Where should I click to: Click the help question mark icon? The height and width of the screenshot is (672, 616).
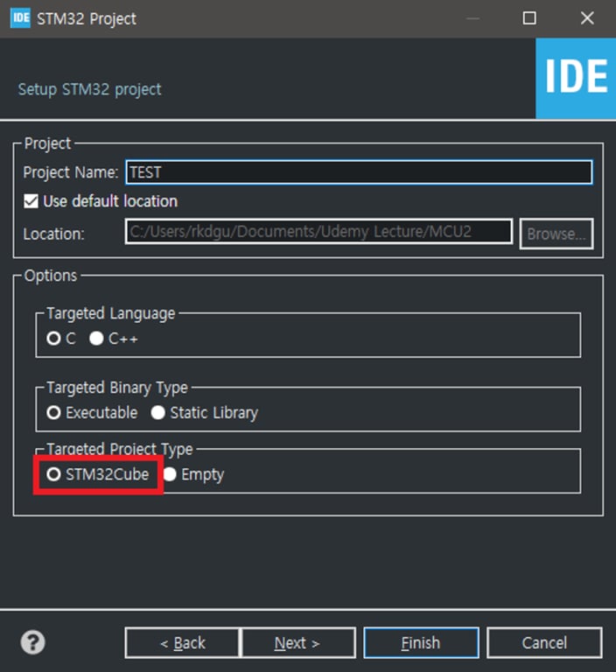click(32, 642)
